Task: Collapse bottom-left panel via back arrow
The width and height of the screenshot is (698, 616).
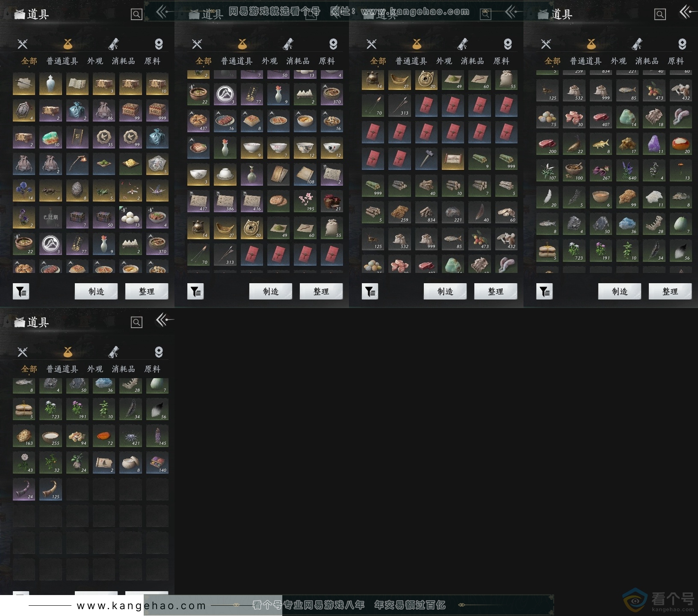Action: tap(165, 320)
